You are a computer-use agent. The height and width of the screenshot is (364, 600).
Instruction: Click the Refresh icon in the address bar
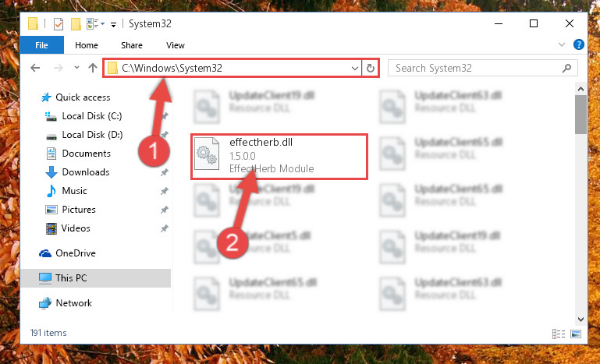370,68
